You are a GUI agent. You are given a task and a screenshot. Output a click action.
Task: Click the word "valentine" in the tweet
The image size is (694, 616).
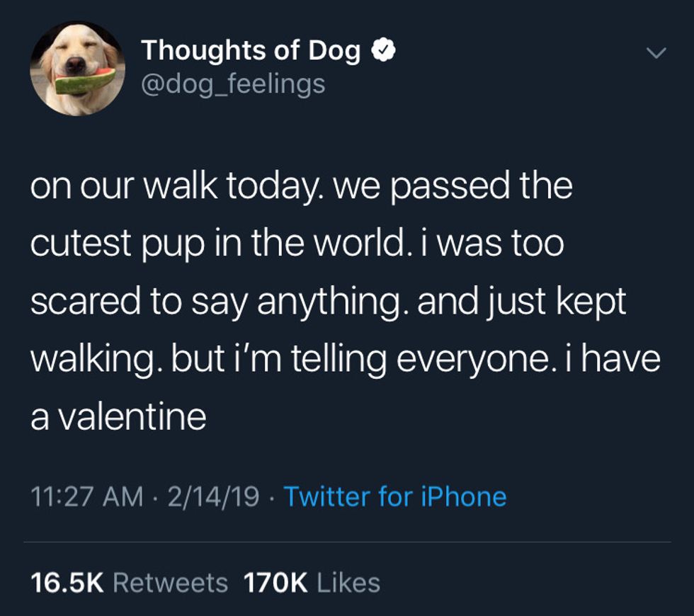[132, 417]
